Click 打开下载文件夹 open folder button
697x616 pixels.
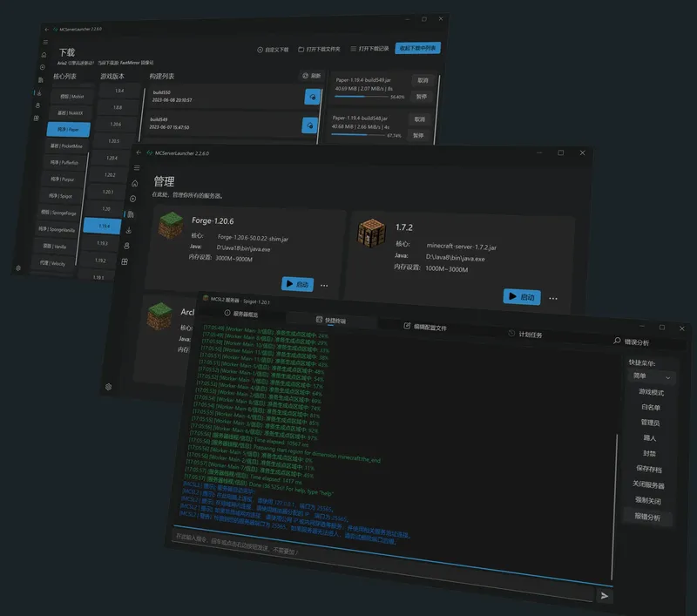point(319,49)
